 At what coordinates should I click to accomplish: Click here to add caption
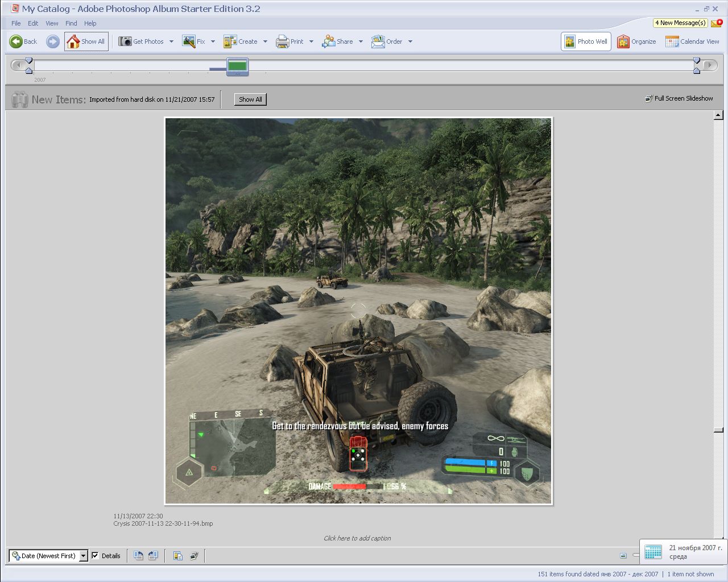coord(357,538)
